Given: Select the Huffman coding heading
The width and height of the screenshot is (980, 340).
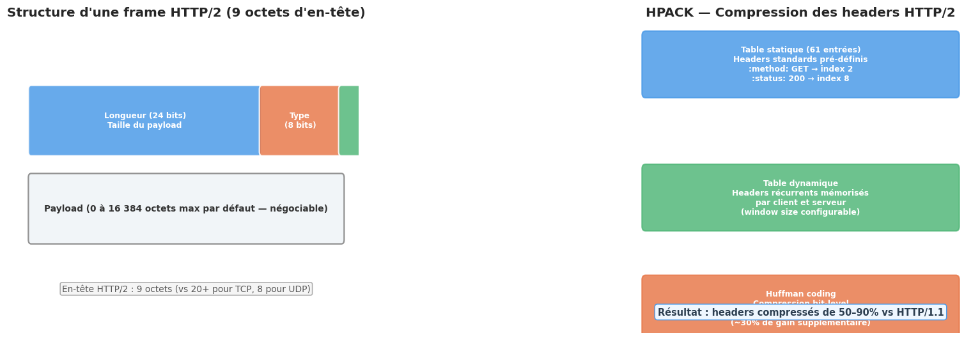Looking at the screenshot, I should point(800,294).
